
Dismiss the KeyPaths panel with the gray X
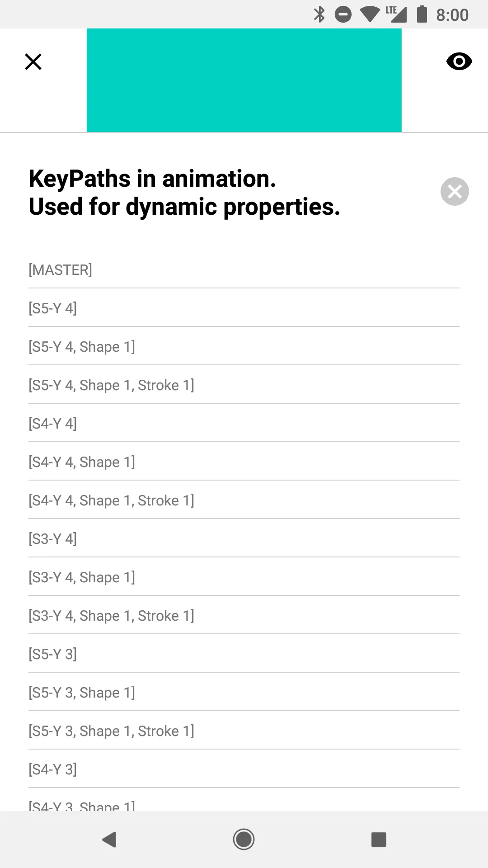click(x=455, y=191)
